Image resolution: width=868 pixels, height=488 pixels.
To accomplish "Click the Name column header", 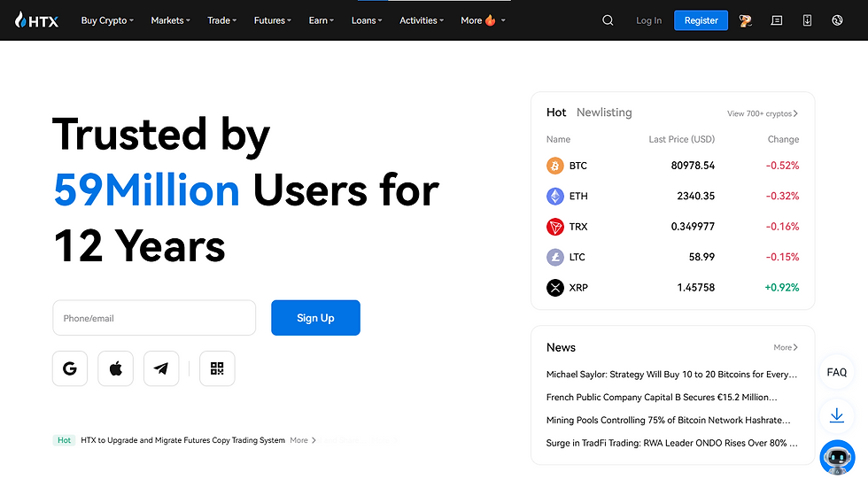I will [x=558, y=139].
